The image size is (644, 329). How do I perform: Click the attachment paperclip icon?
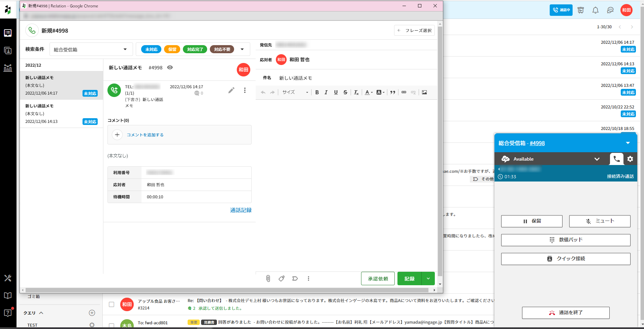coord(268,278)
